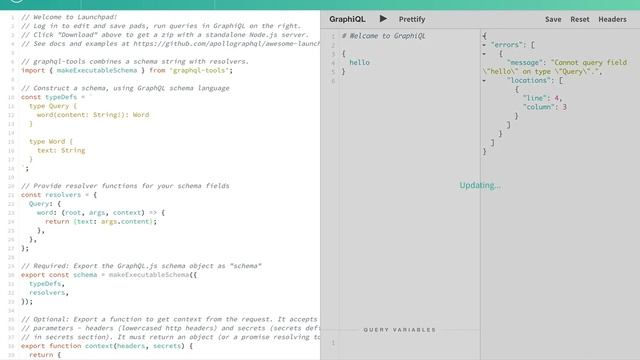Click the "text: String" field line

pyautogui.click(x=61, y=151)
